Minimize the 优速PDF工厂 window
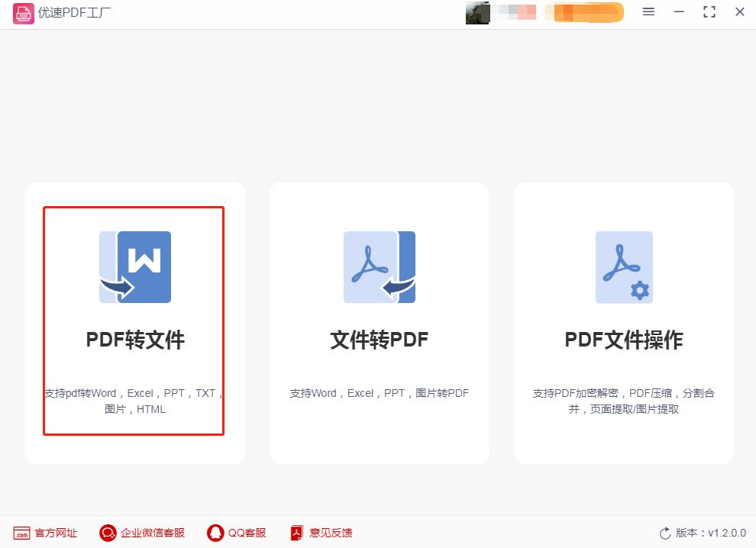Viewport: 756px width, 548px height. point(679,12)
